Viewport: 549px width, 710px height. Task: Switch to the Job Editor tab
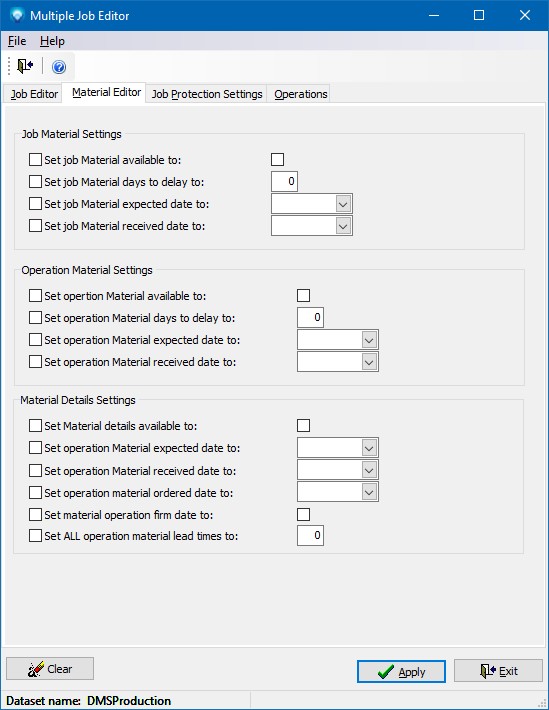[34, 94]
